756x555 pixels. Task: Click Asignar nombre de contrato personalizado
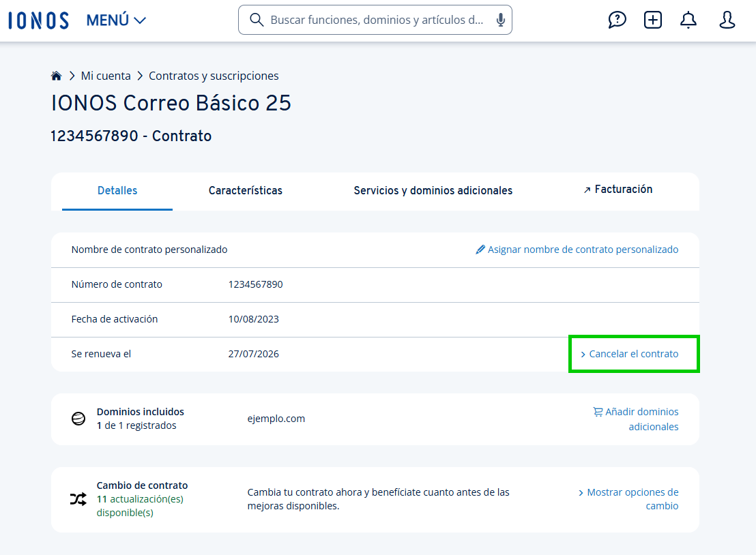[577, 250]
